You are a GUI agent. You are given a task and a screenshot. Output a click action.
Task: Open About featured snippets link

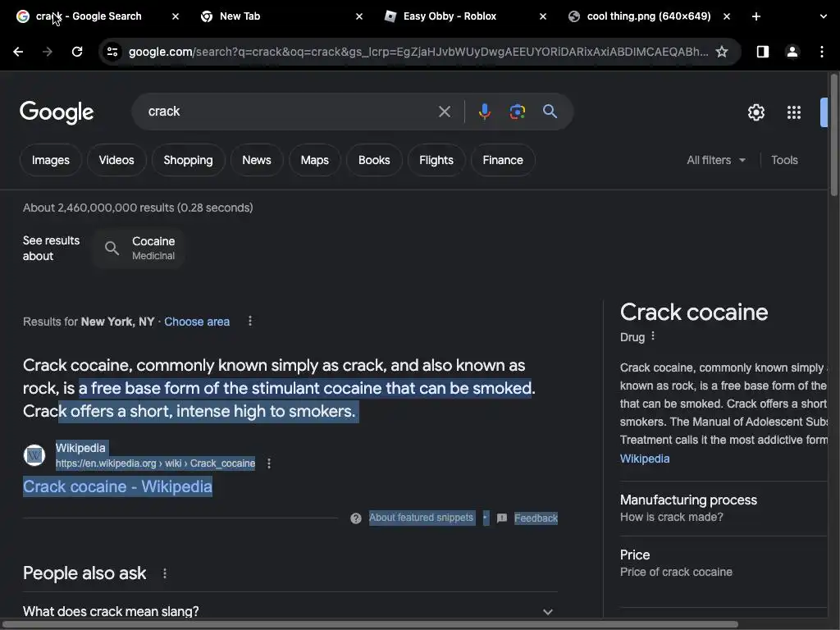tap(421, 518)
